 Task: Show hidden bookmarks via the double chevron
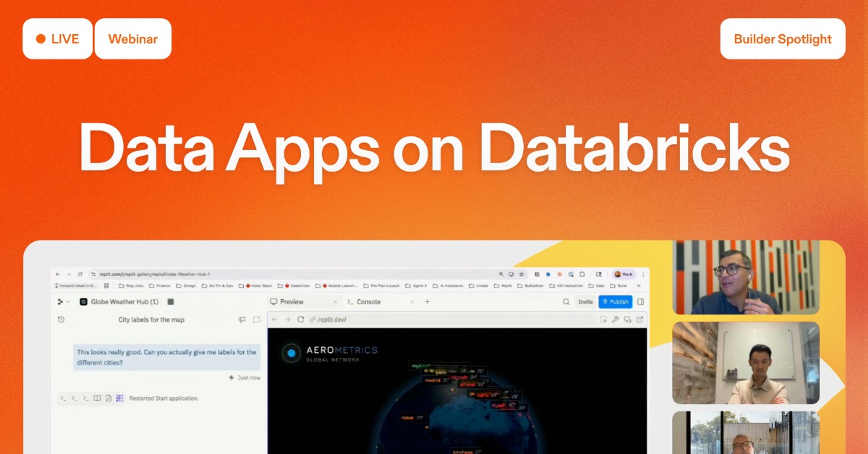[x=639, y=286]
